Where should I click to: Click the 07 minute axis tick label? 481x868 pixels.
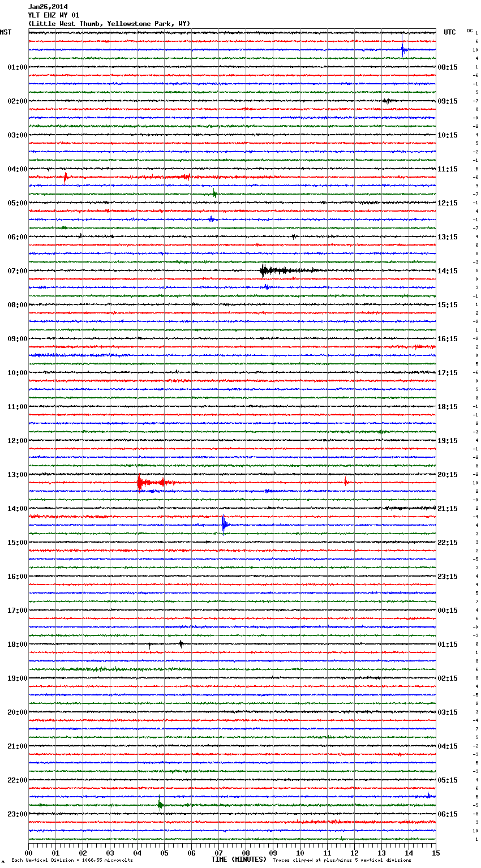tap(218, 853)
